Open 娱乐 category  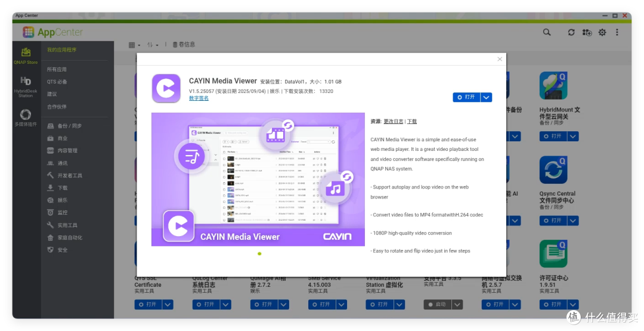[57, 200]
